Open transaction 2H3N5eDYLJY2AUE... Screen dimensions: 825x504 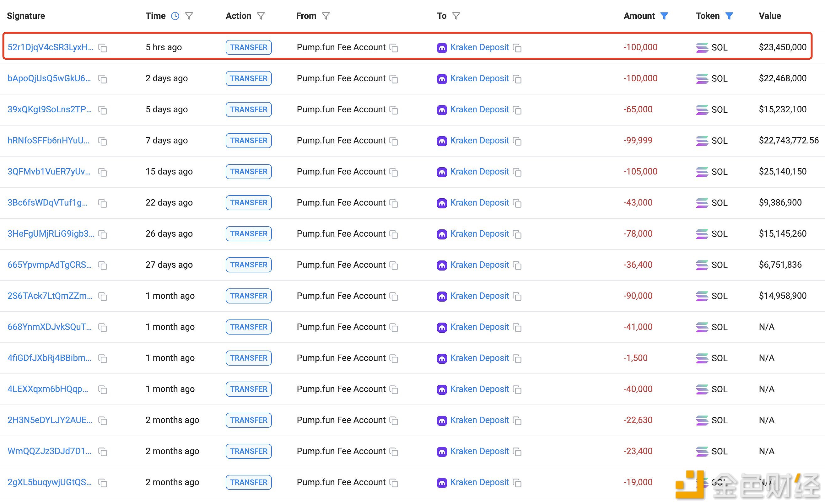50,420
